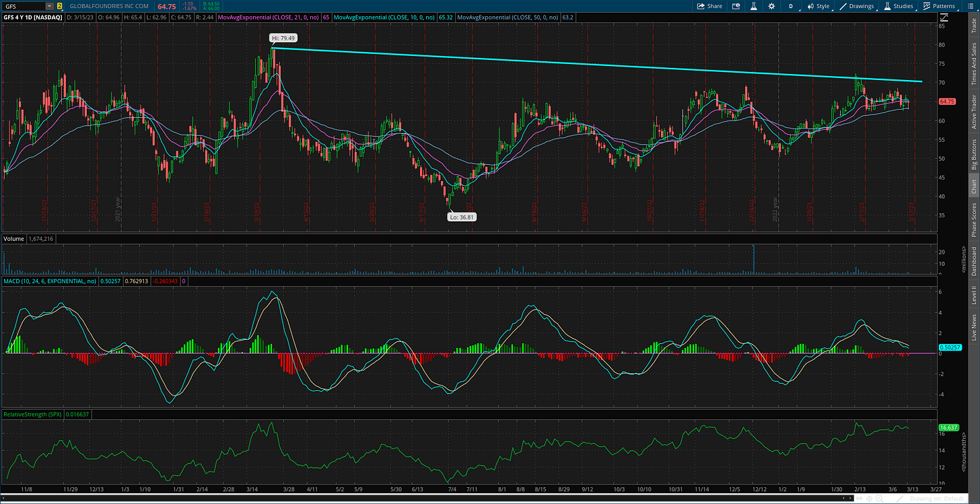Image resolution: width=980 pixels, height=504 pixels.
Task: Click the Lo: 36.81 price label
Action: [x=462, y=217]
